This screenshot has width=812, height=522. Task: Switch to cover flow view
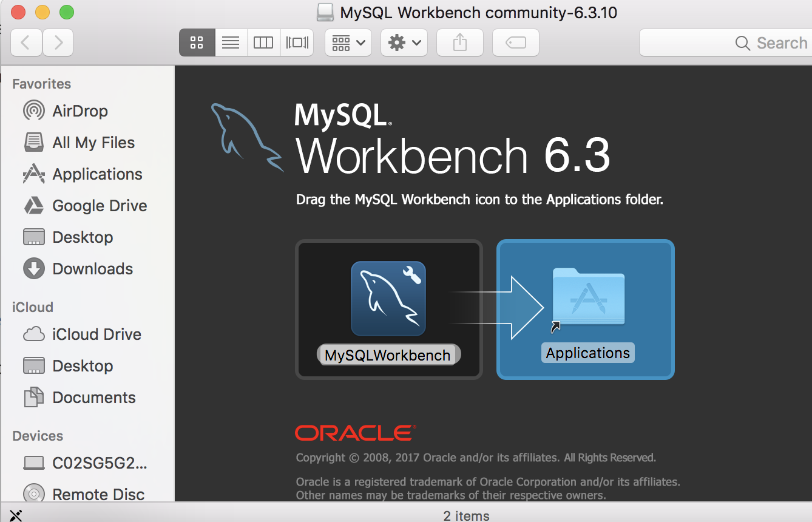[x=297, y=42]
